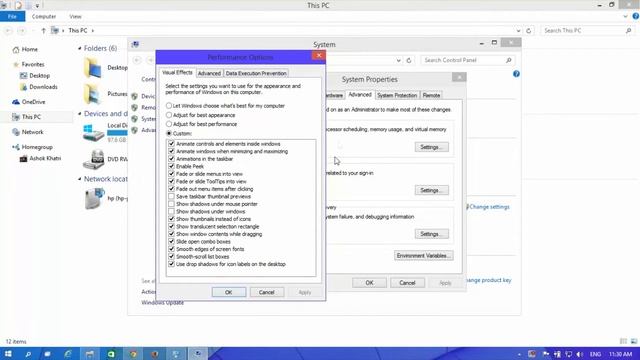Check Show shadows under windows
The height and width of the screenshot is (360, 640).
(x=171, y=211)
